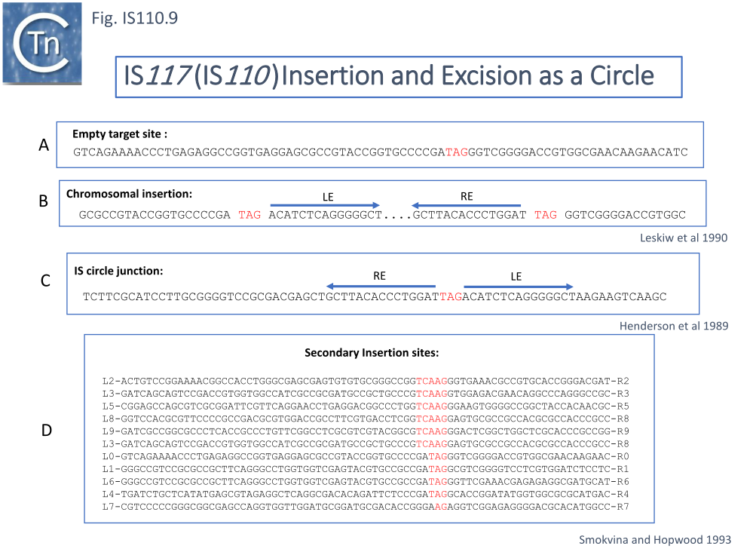This screenshot has width=756, height=549.
Task: Open the Henderson et al 1989 reference
Action: 674,326
